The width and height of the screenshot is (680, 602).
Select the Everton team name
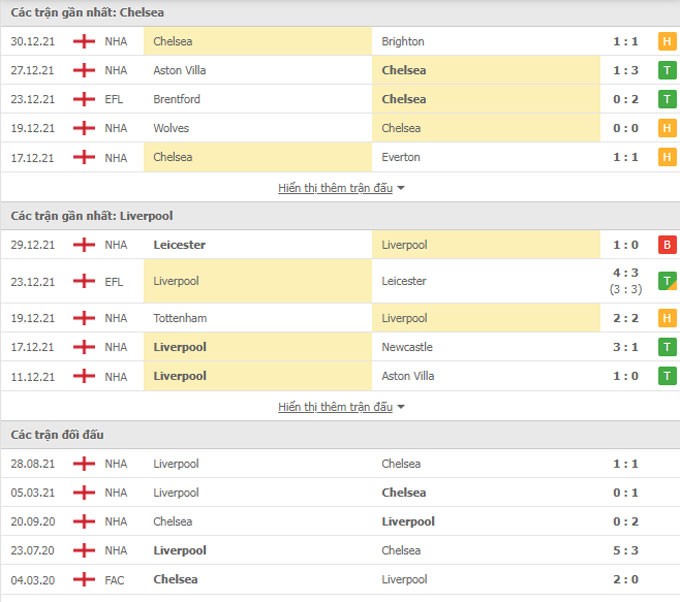(401, 157)
